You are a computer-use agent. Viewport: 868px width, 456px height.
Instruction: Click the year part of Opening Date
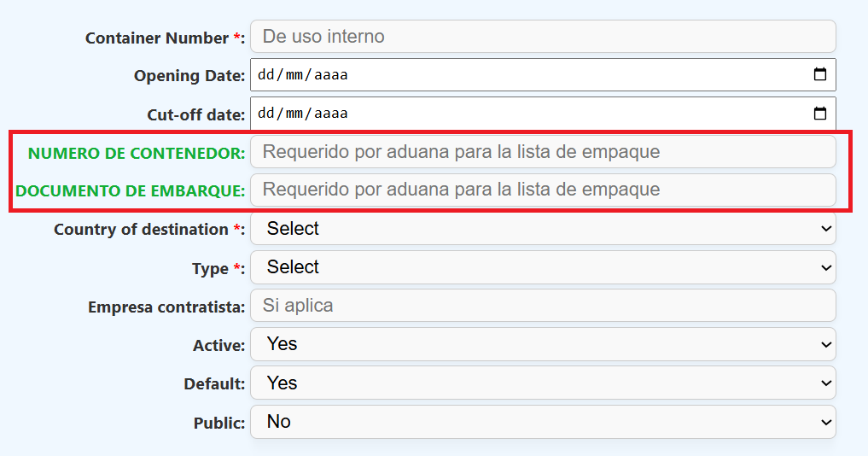[331, 75]
